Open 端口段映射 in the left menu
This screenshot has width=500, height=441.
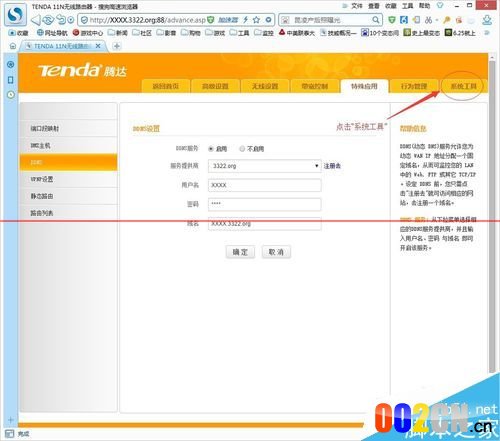(x=68, y=128)
